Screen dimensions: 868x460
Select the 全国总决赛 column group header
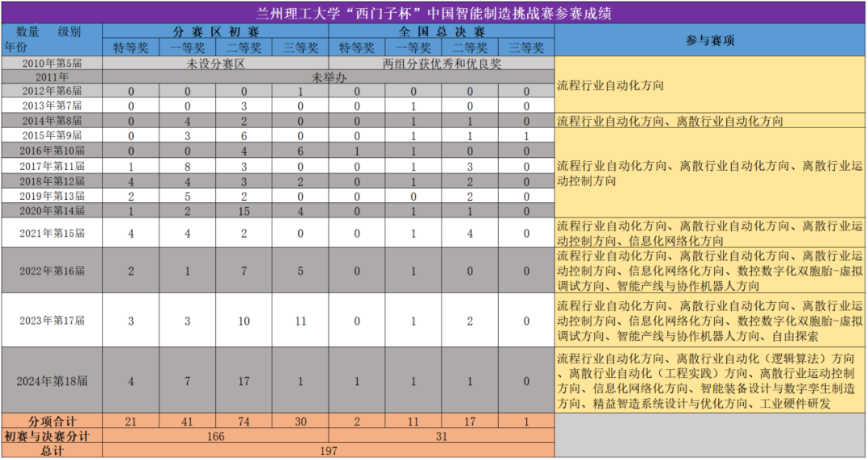pyautogui.click(x=442, y=32)
